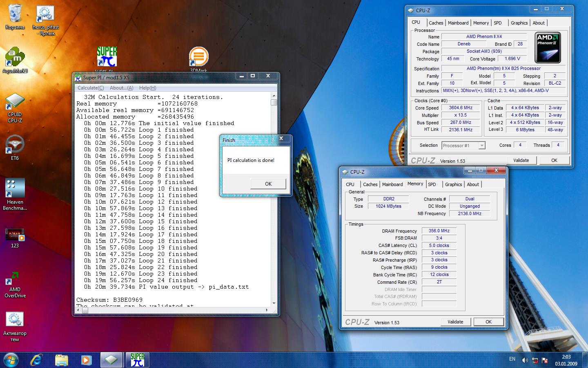Open Graphics tab in lower CPU-Z
This screenshot has width=588, height=368.
tap(454, 184)
